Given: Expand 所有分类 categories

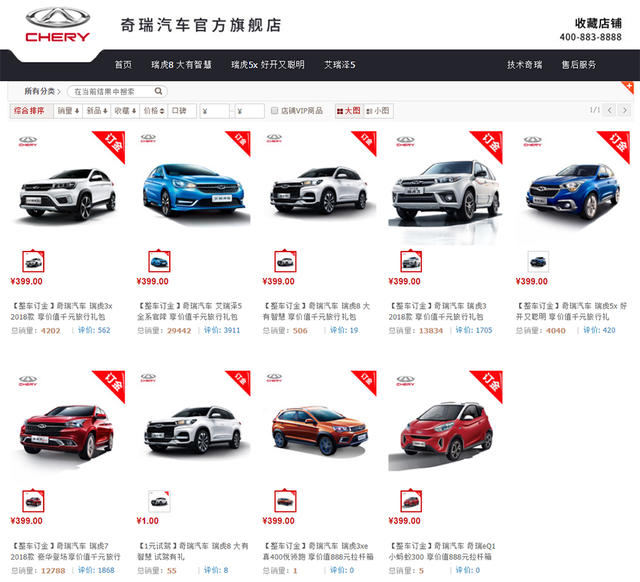Looking at the screenshot, I should point(42,91).
